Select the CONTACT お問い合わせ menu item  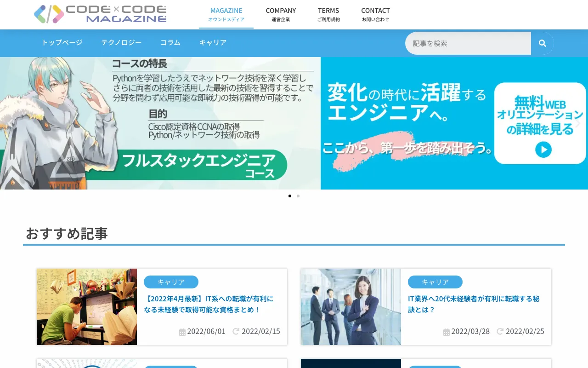click(375, 14)
